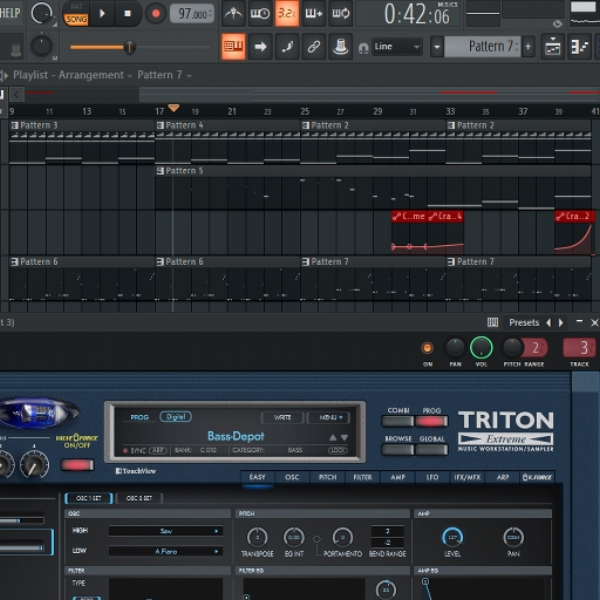The width and height of the screenshot is (600, 600).
Task: Open the Line snap dropdown
Action: [x=398, y=47]
